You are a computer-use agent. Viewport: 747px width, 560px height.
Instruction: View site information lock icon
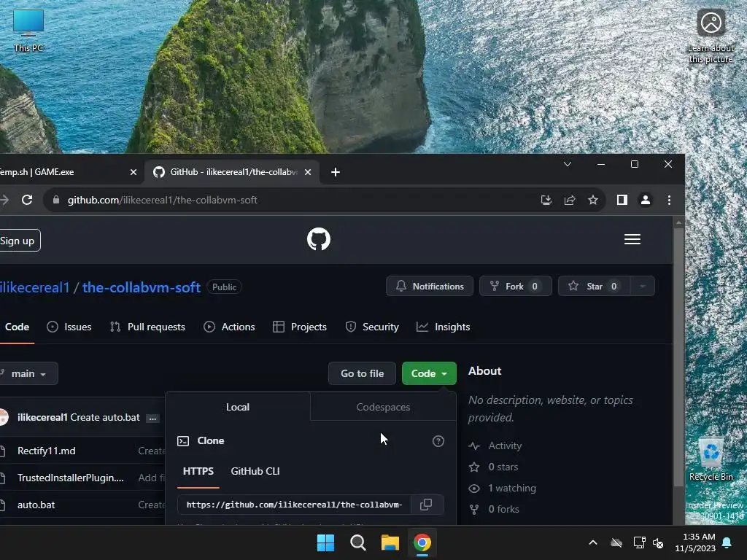[55, 200]
